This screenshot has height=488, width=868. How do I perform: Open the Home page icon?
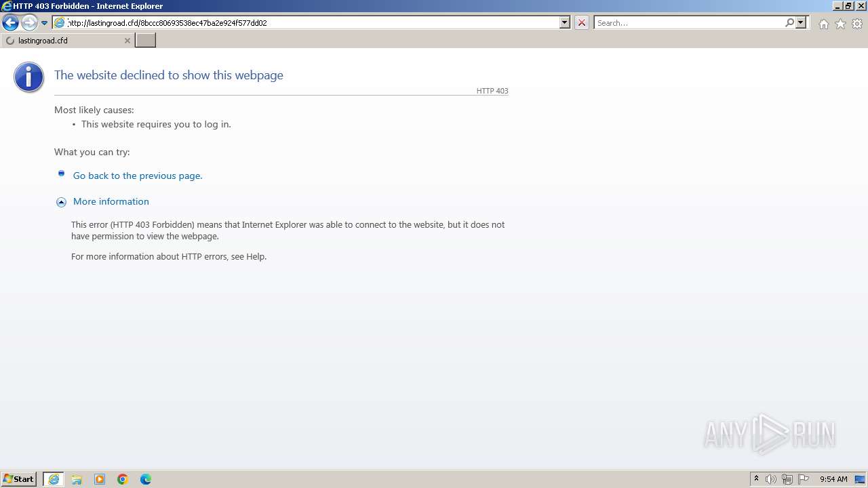[823, 24]
